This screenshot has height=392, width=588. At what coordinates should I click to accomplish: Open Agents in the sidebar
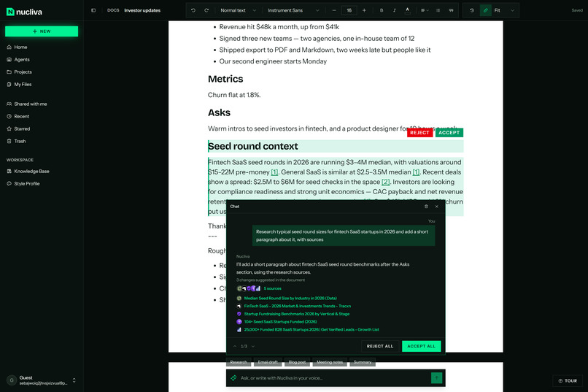tap(22, 60)
